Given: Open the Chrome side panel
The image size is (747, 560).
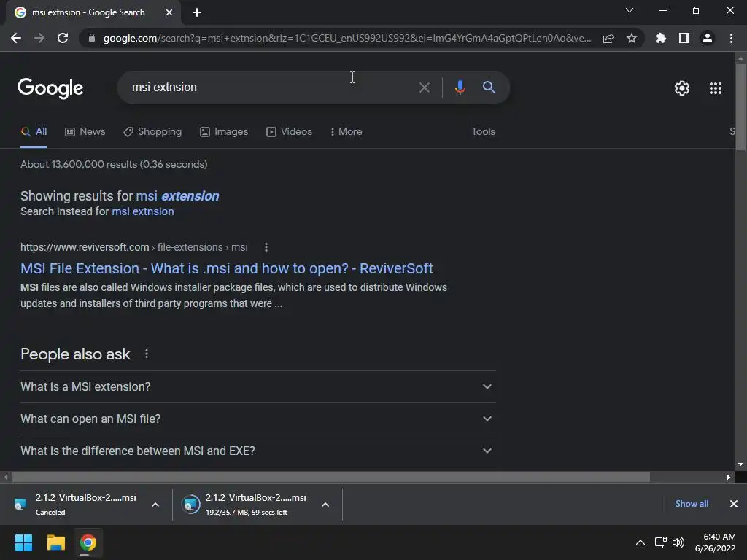Looking at the screenshot, I should [x=684, y=38].
